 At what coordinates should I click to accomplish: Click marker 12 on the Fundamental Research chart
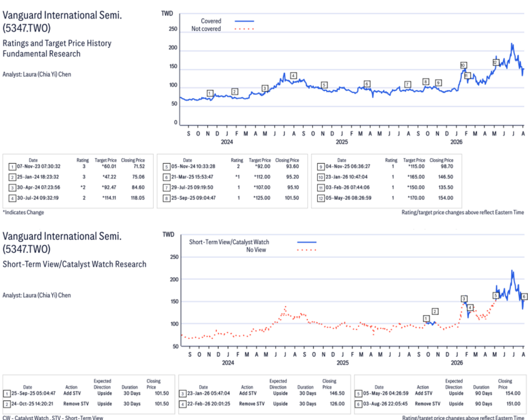tap(495, 62)
